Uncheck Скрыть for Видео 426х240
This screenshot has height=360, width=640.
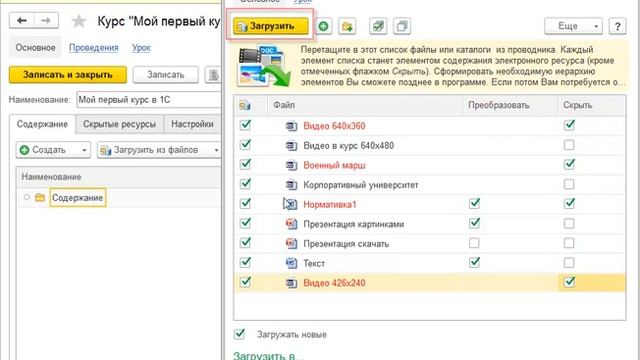pos(569,282)
